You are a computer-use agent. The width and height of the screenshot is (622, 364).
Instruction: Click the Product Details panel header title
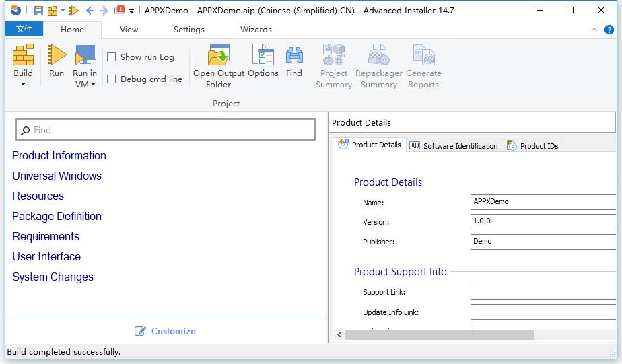click(361, 123)
